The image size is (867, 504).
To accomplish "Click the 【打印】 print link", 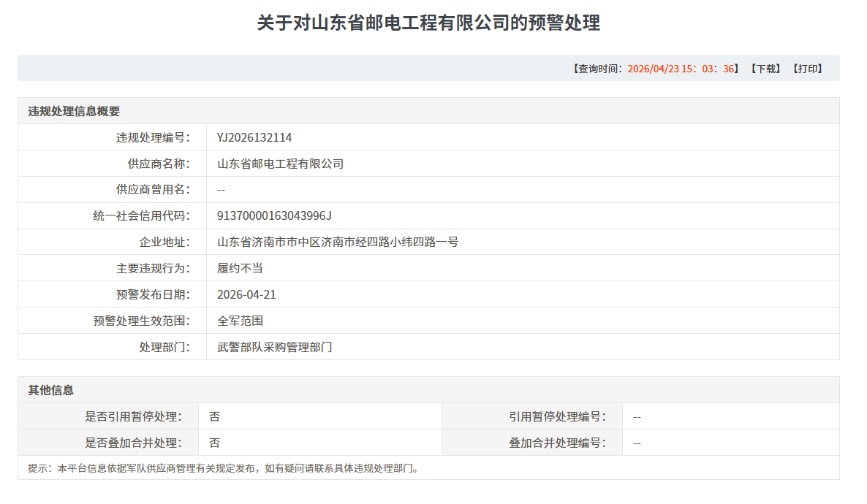I will [x=808, y=69].
